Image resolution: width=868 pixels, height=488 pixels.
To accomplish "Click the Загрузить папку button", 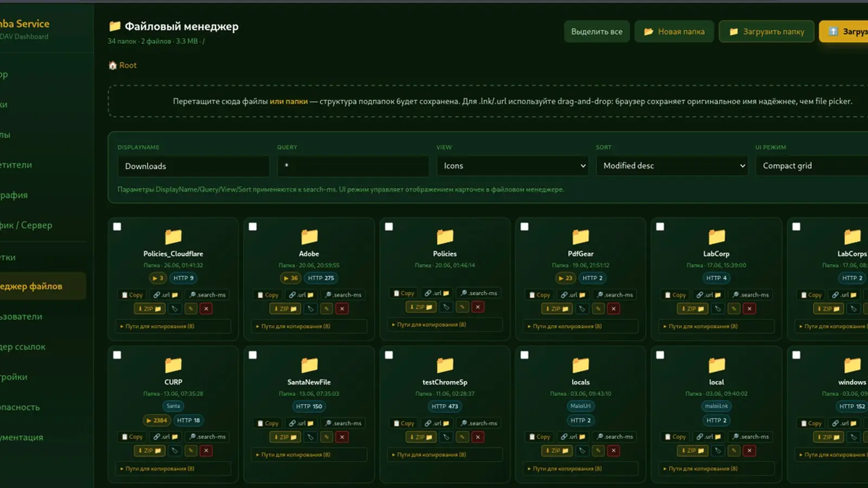I will pyautogui.click(x=767, y=31).
